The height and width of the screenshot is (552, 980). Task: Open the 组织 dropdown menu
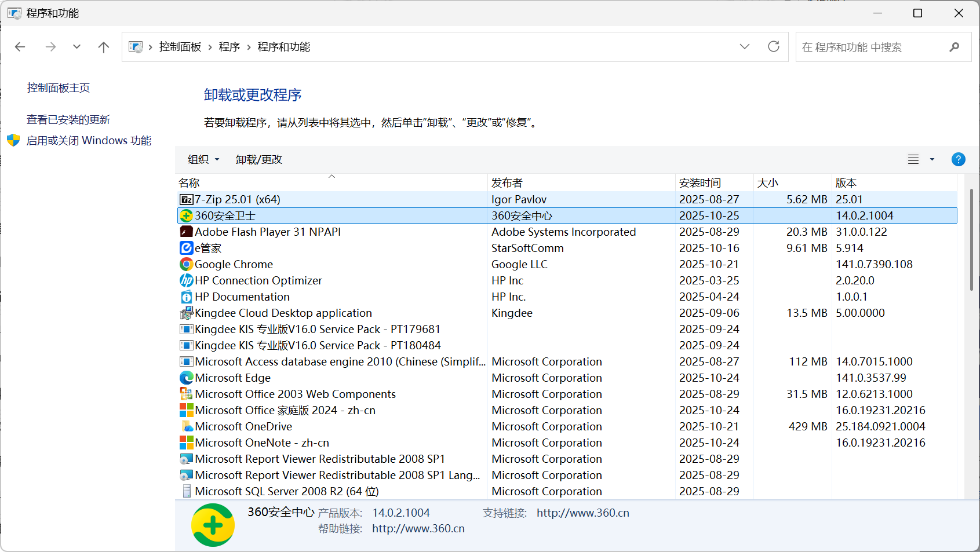204,159
